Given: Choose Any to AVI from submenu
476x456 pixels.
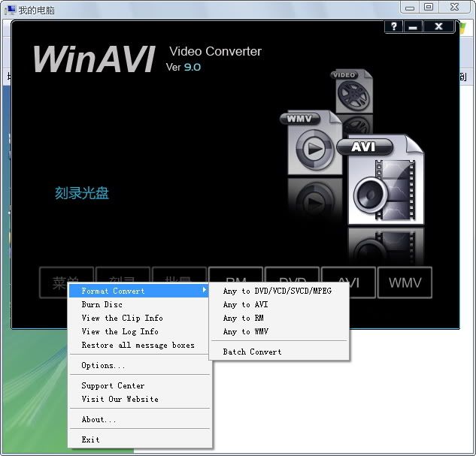Looking at the screenshot, I should pyautogui.click(x=245, y=304).
